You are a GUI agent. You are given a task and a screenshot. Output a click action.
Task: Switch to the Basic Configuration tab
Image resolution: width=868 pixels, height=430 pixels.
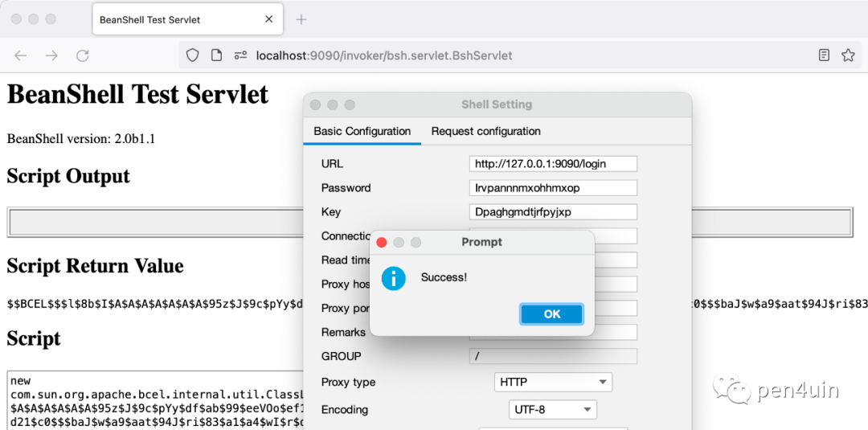point(362,132)
